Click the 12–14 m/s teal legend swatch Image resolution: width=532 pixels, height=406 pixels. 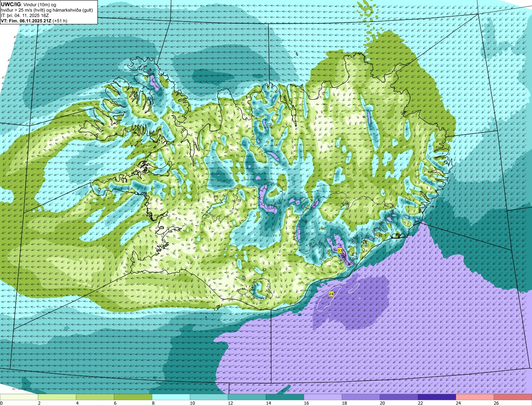pyautogui.click(x=247, y=397)
